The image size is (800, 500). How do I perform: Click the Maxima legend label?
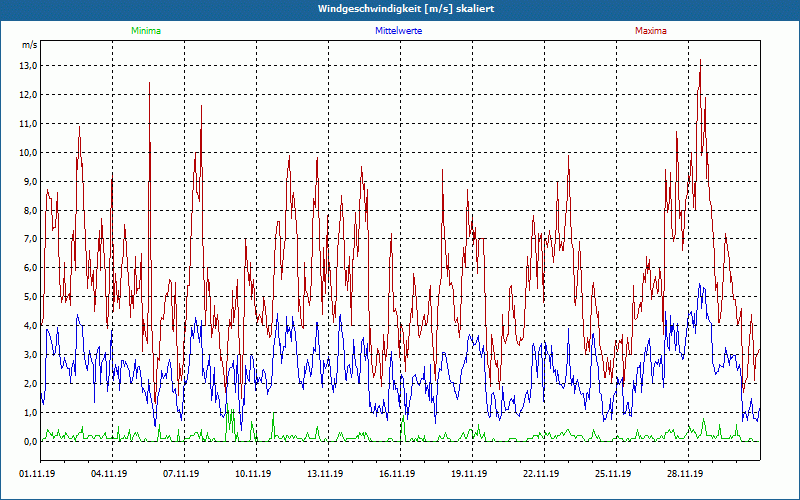click(651, 31)
